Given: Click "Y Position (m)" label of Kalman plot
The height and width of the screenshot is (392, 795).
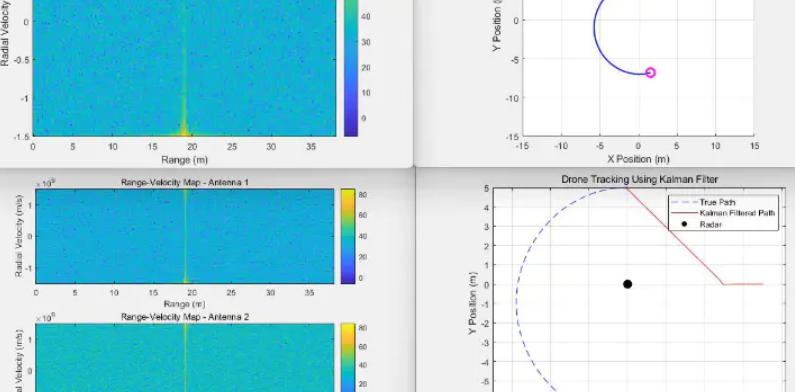Looking at the screenshot, I should tap(473, 303).
